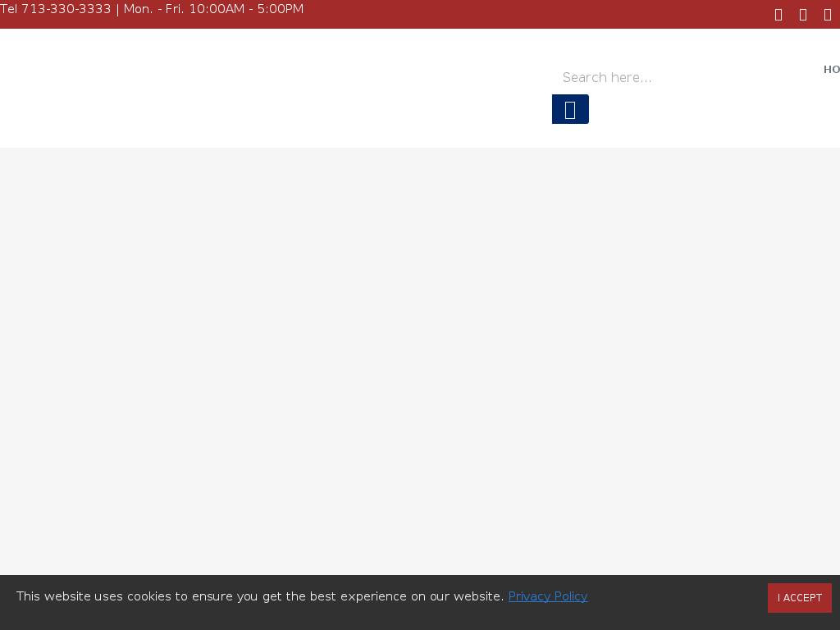Click the "5:00PM" closing time text

[280, 9]
